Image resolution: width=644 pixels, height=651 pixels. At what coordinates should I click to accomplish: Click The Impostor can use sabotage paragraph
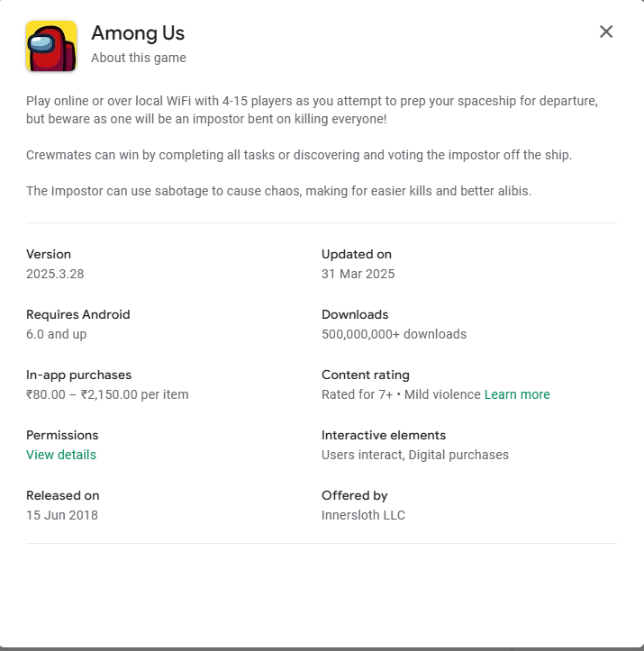coord(278,191)
